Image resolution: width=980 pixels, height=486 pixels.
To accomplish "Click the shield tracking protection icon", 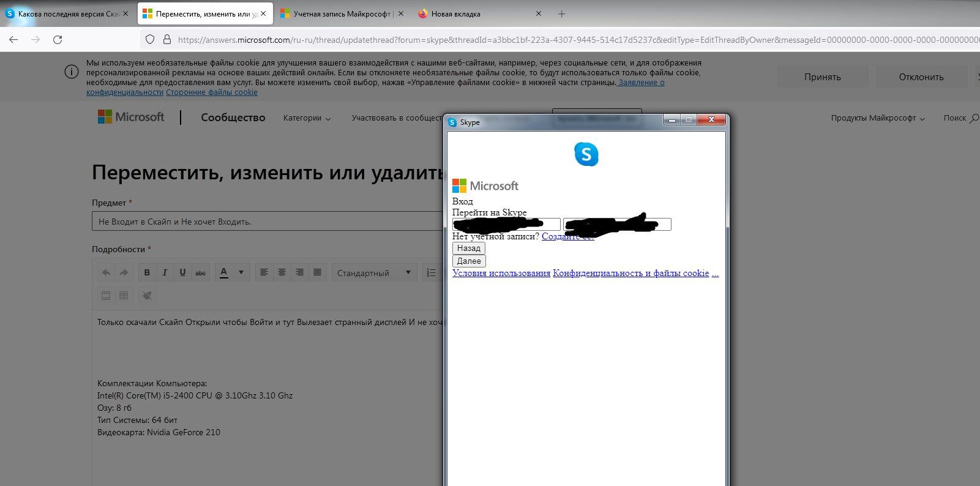I will 150,40.
